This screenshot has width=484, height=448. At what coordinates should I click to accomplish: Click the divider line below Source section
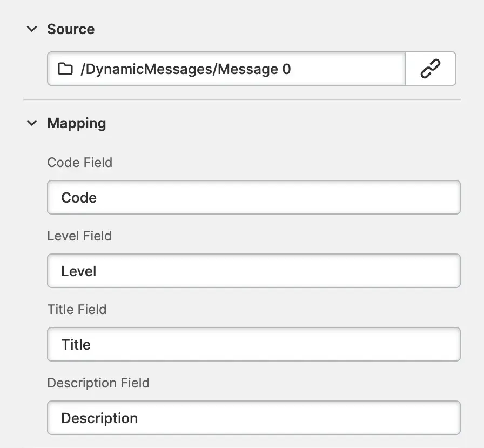(241, 100)
